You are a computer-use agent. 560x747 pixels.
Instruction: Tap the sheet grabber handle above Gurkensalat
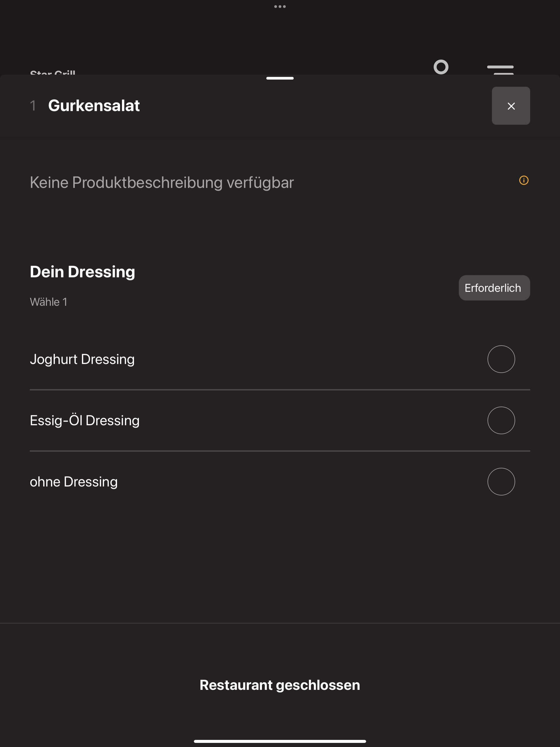[280, 78]
